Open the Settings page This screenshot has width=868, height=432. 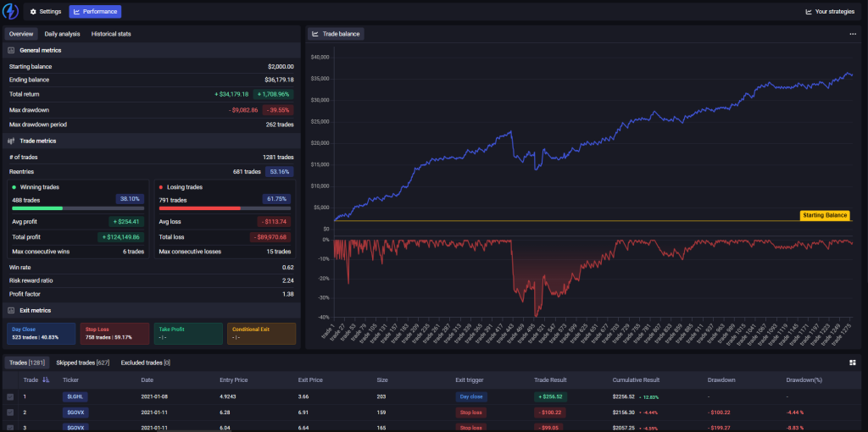pyautogui.click(x=46, y=12)
